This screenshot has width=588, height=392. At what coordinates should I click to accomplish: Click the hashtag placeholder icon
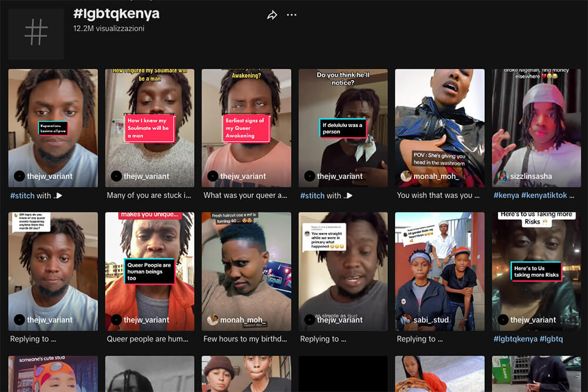pyautogui.click(x=36, y=33)
